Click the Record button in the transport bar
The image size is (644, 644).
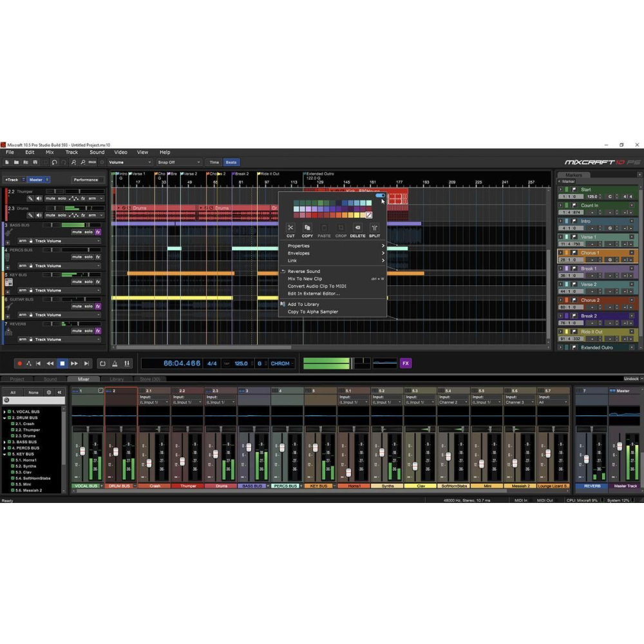(x=20, y=363)
